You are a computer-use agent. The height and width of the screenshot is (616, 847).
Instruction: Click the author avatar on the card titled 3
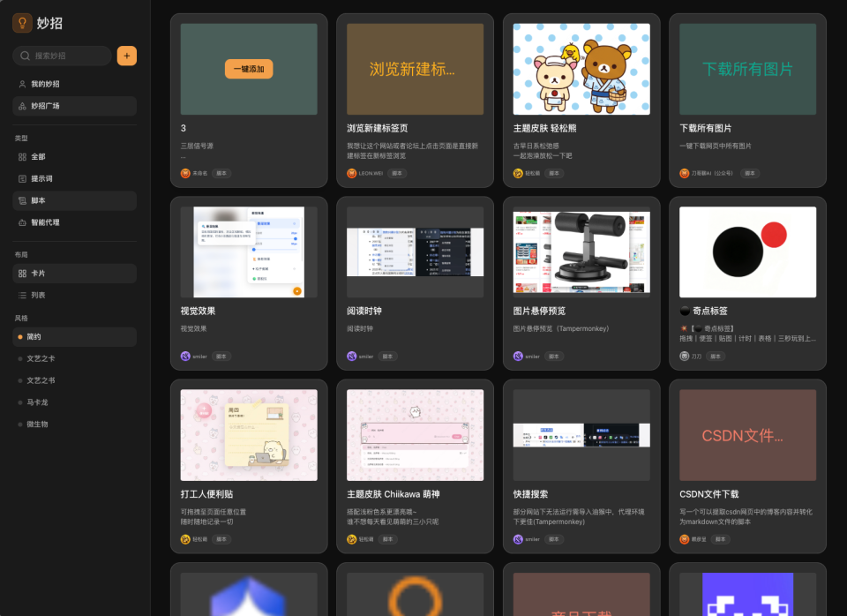[185, 174]
